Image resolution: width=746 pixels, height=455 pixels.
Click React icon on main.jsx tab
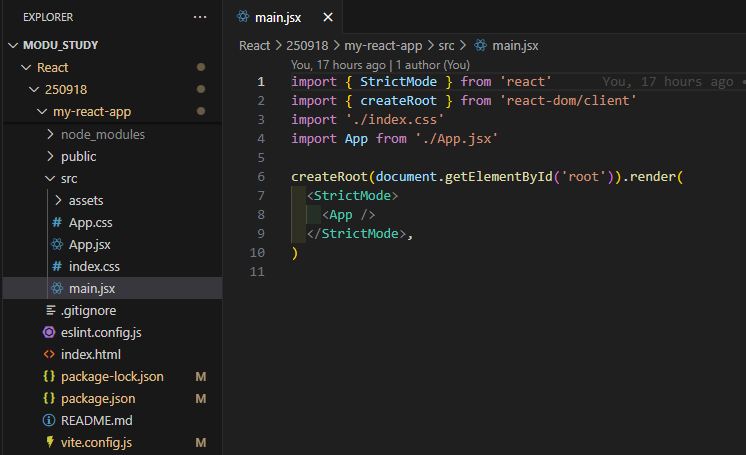coord(243,17)
